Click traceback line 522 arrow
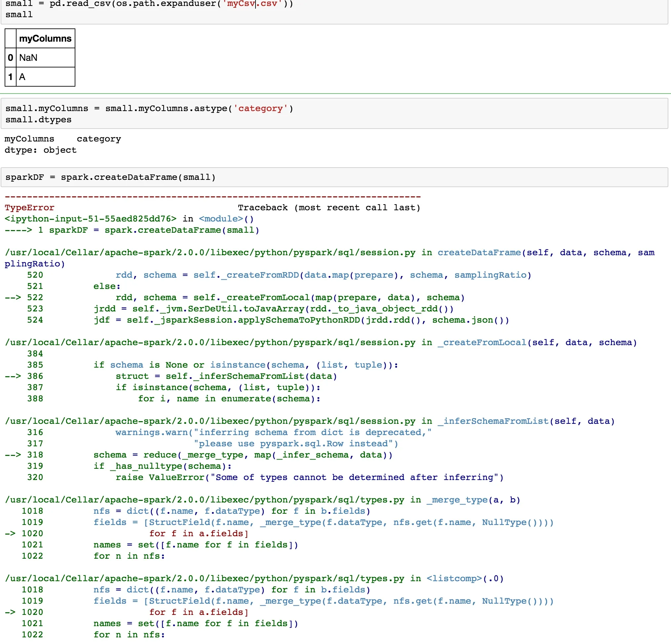The height and width of the screenshot is (644, 671). 13,298
